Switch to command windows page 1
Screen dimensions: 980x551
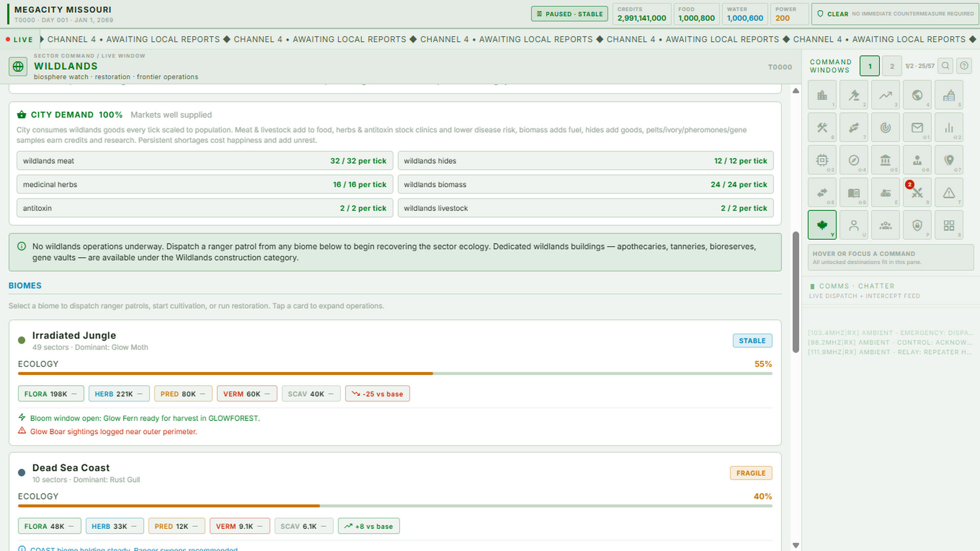coord(870,66)
